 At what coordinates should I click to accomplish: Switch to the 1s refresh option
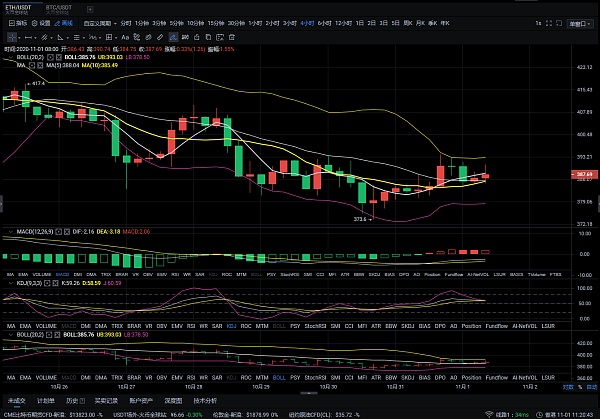pyautogui.click(x=538, y=24)
